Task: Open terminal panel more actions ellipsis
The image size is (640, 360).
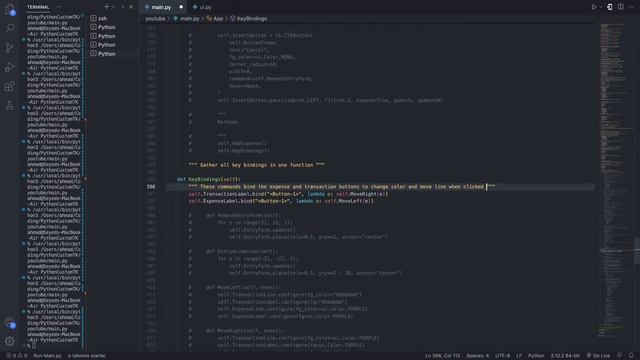Action: [59, 7]
